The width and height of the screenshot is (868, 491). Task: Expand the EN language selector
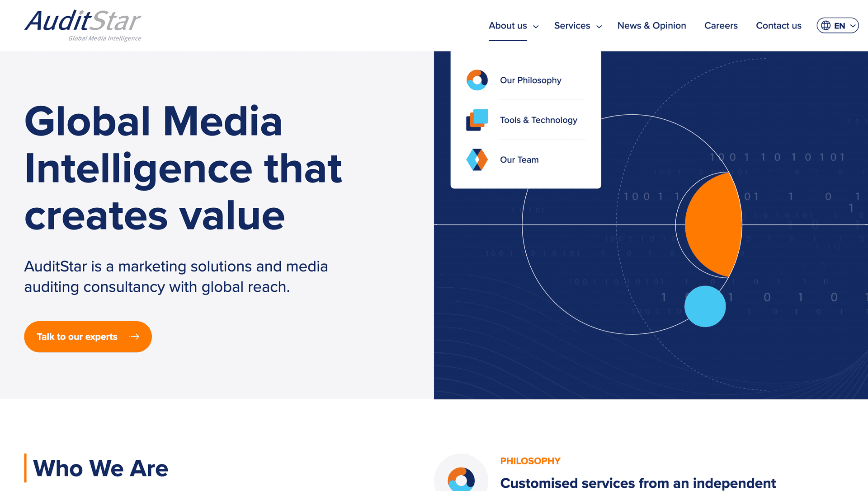point(838,26)
